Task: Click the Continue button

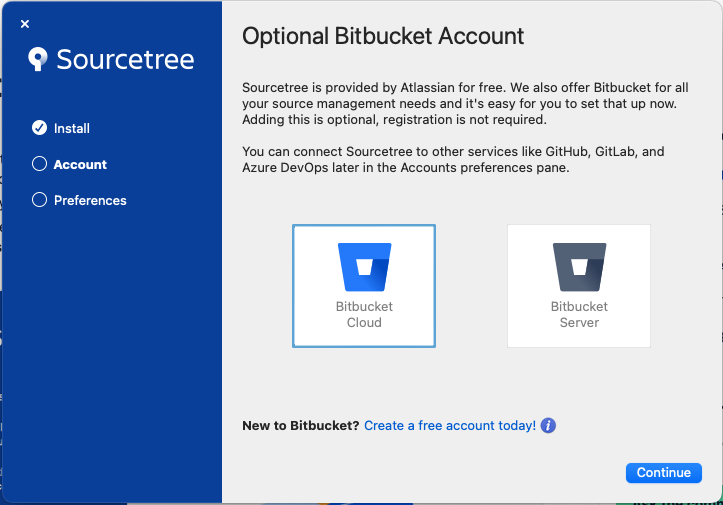Action: pos(664,473)
